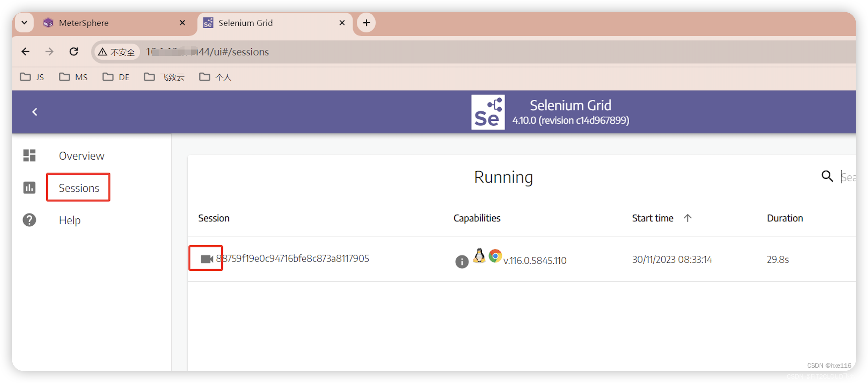Viewport: 868px width, 383px height.
Task: Sort by the Start time column header
Action: coord(652,218)
